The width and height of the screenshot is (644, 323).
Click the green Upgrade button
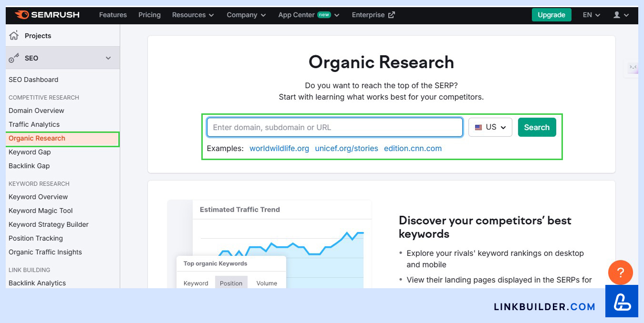[551, 15]
